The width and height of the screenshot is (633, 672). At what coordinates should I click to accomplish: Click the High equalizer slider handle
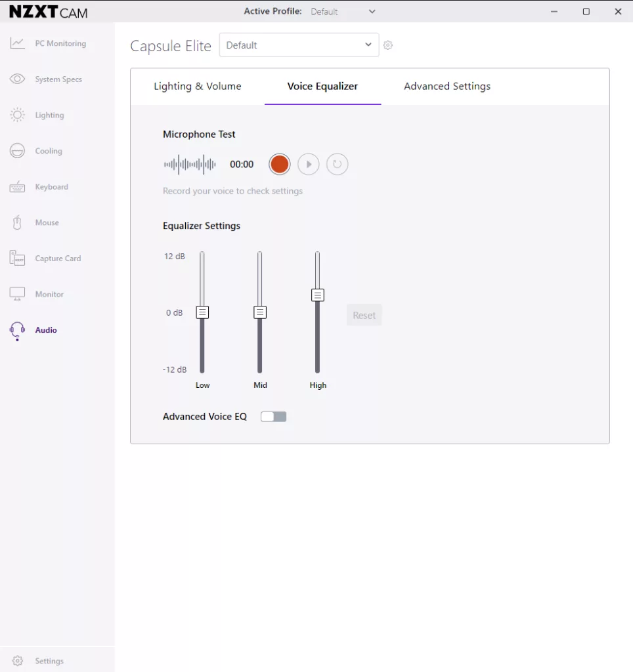[318, 295]
